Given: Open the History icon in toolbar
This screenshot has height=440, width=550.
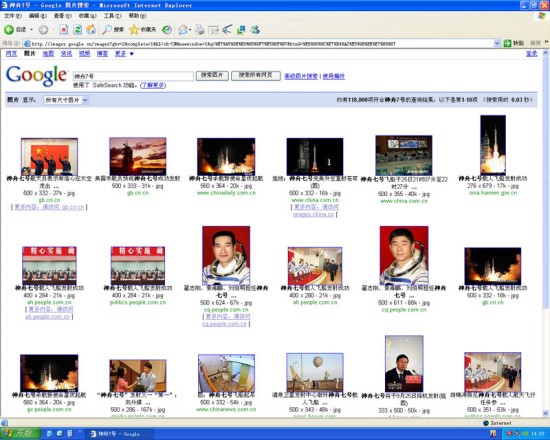Looking at the screenshot, I should (x=167, y=30).
